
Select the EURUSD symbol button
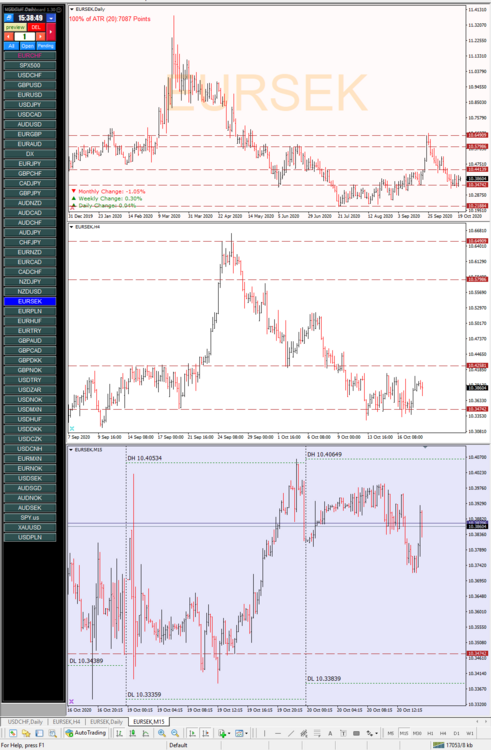[30, 95]
